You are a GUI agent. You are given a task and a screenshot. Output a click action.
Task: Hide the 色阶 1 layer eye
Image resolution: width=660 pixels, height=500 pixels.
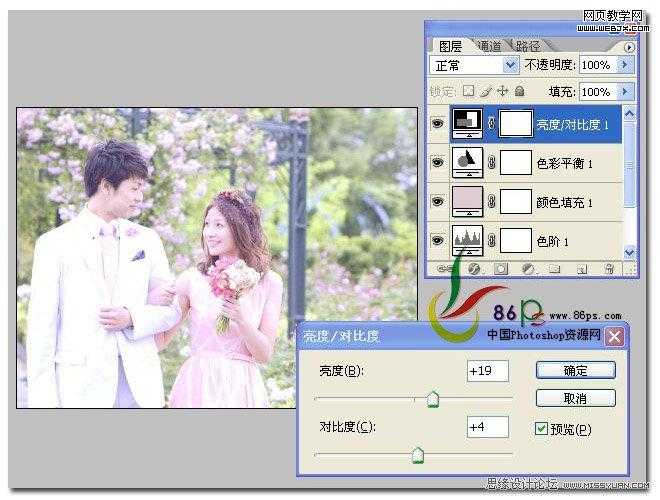(x=438, y=240)
